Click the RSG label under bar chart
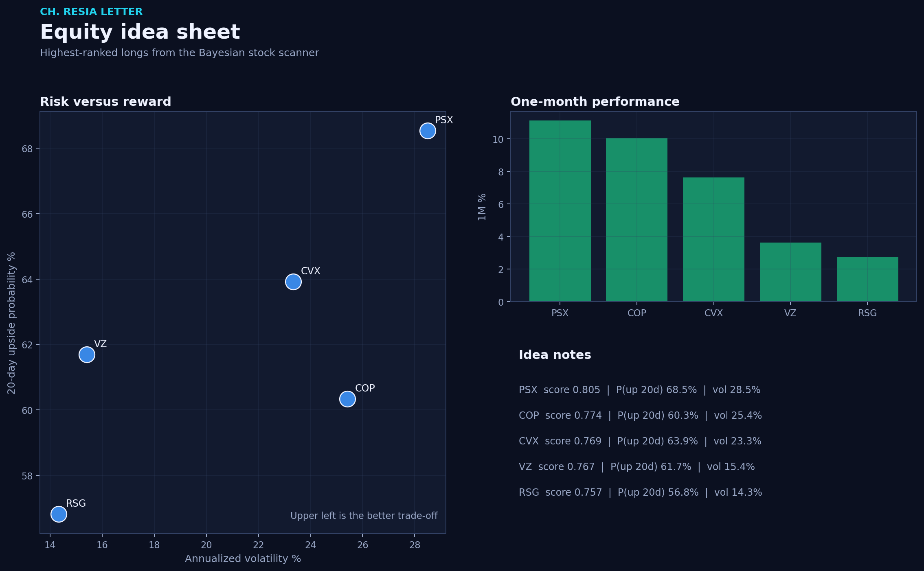The width and height of the screenshot is (924, 571). (867, 313)
